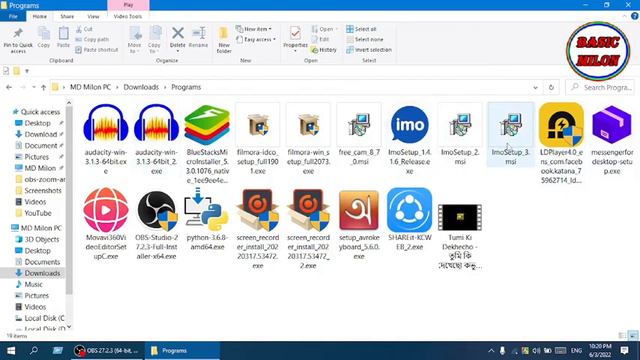The width and height of the screenshot is (640, 360).
Task: Select python-3.6.8-amd64.exe icon
Action: 207,210
